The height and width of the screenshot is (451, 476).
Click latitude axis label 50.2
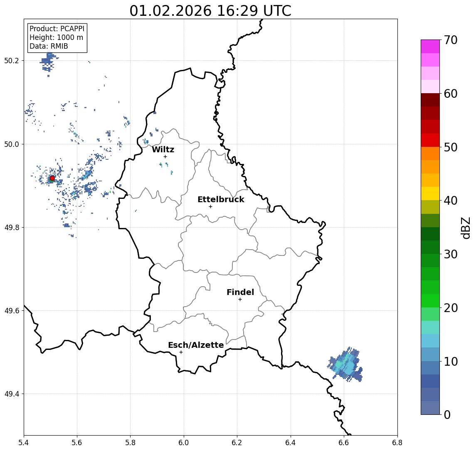point(12,60)
